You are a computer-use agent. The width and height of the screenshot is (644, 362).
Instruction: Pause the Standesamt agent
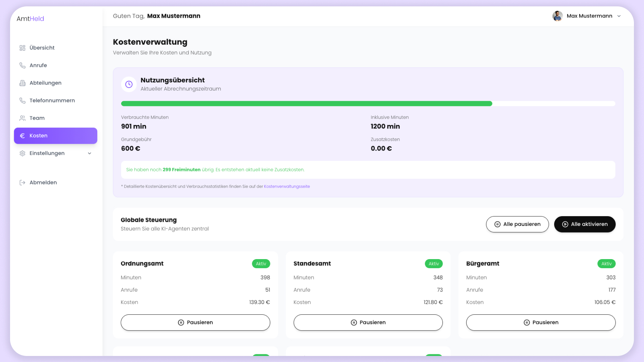click(x=368, y=322)
